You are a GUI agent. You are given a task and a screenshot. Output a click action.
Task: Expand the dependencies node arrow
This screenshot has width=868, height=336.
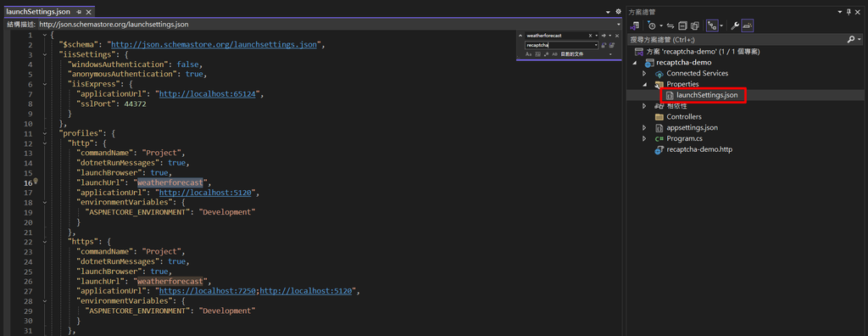pyautogui.click(x=644, y=106)
